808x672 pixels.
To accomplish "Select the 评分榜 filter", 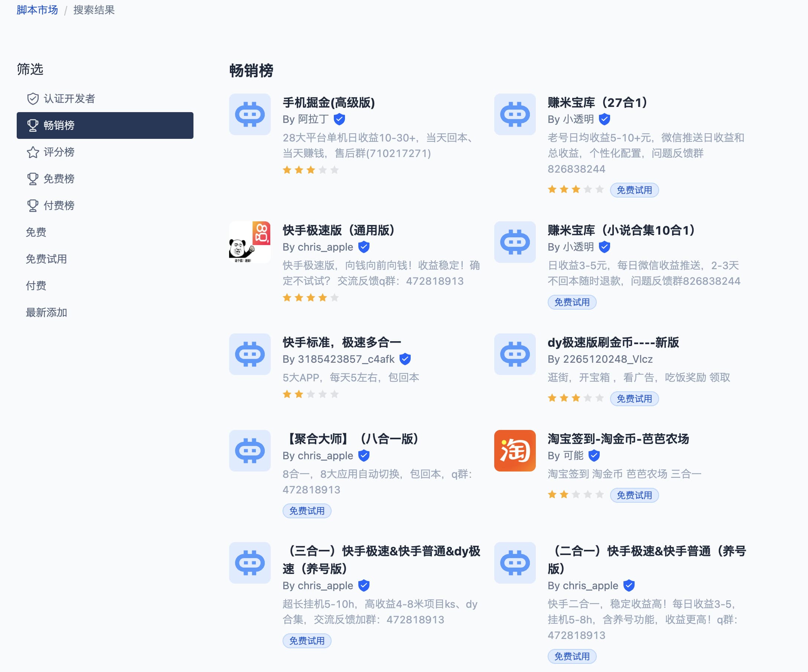I will click(59, 152).
